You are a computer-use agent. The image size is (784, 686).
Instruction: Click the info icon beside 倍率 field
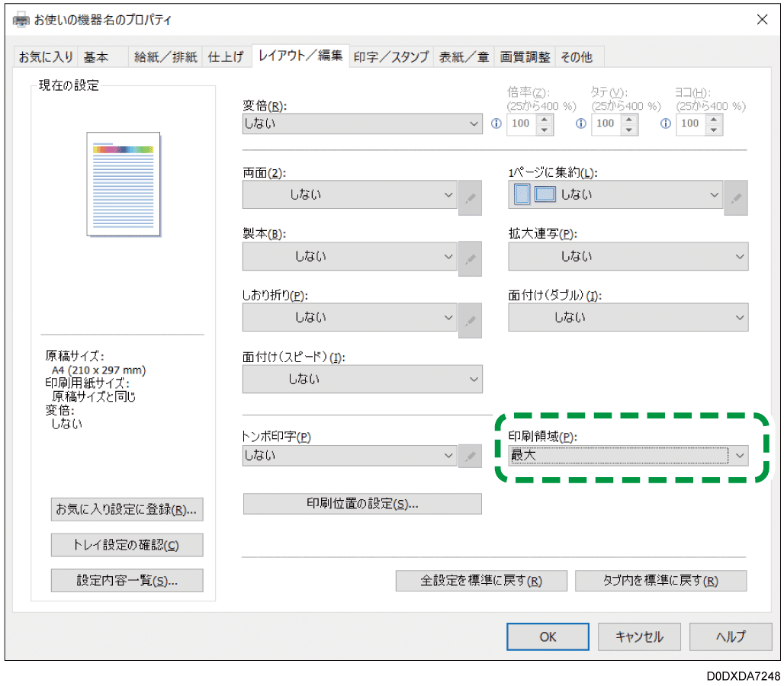click(496, 123)
